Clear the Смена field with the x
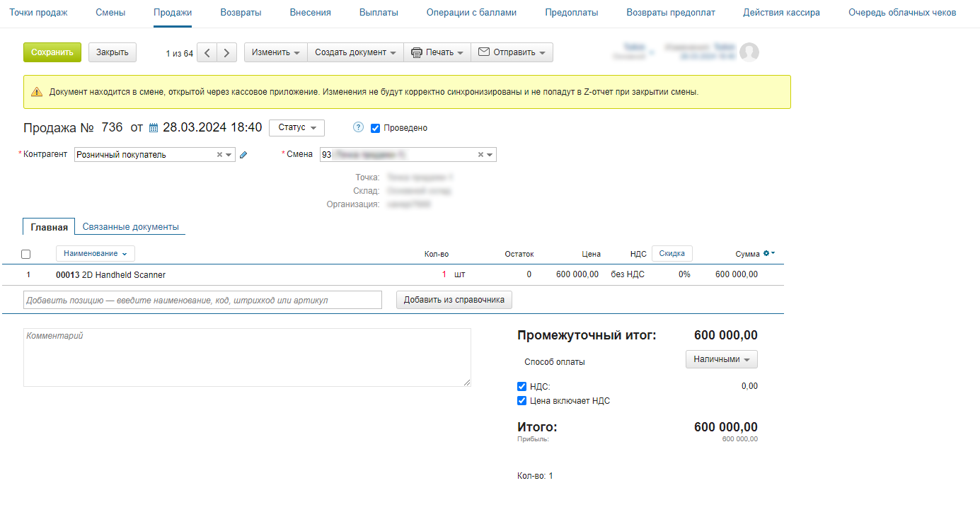 pyautogui.click(x=480, y=155)
